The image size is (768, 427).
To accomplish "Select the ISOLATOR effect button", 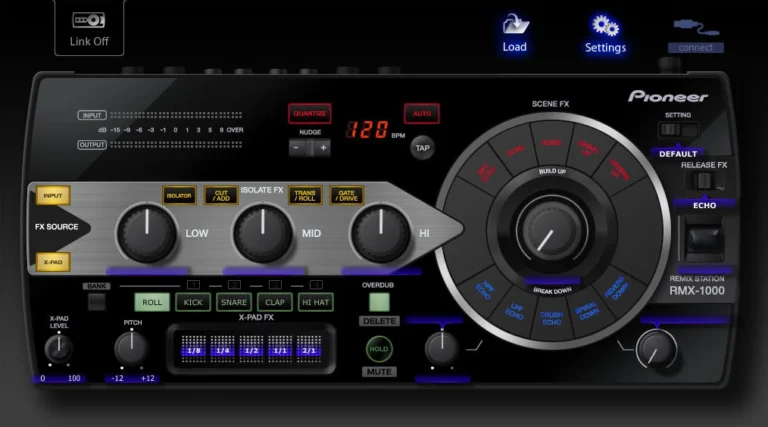I will point(179,195).
